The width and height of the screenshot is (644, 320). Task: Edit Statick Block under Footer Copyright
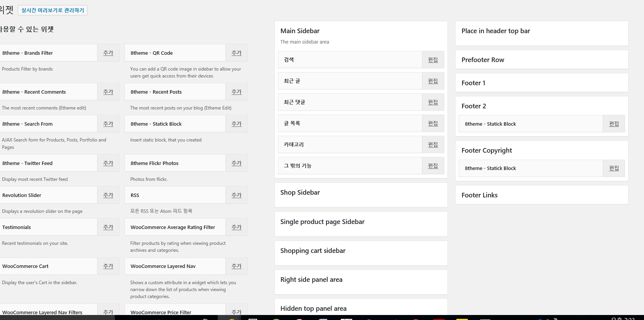click(614, 168)
